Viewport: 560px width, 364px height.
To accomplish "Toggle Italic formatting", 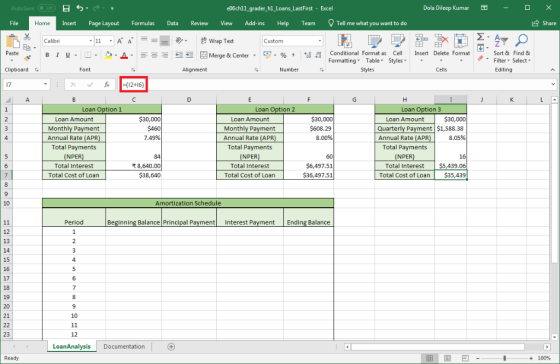I will 57,55.
